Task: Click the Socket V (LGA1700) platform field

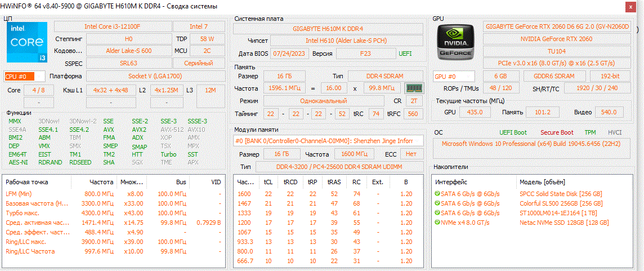Action: tap(155, 76)
